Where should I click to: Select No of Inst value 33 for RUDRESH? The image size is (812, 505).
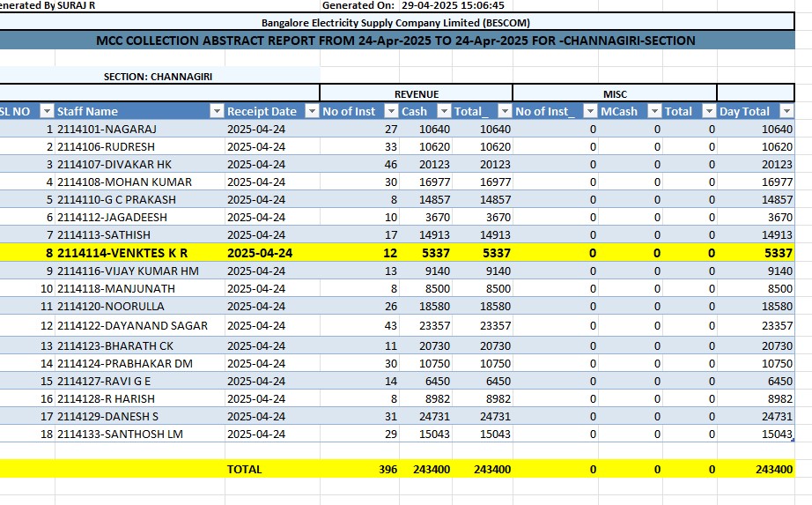(x=359, y=146)
